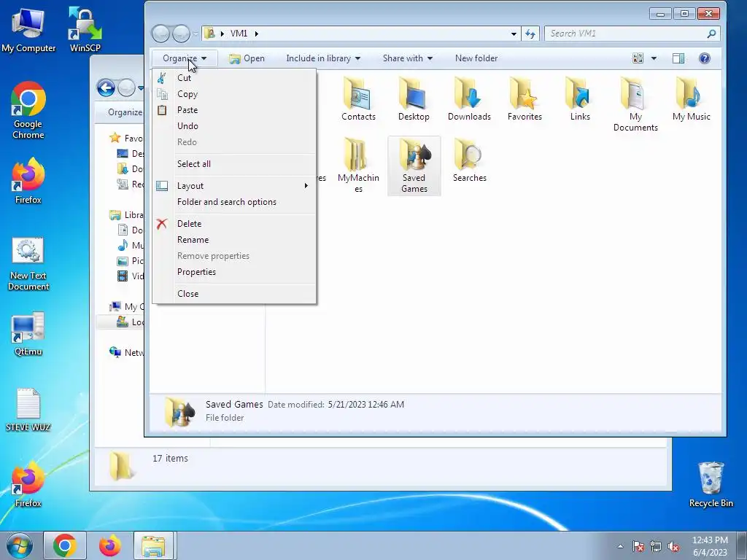Select the QtEmu desktop shortcut
Screen dimensions: 747x560
pyautogui.click(x=28, y=334)
